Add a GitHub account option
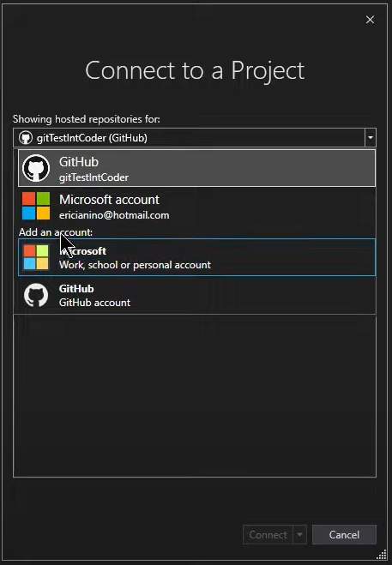The height and width of the screenshot is (565, 392). tap(197, 295)
